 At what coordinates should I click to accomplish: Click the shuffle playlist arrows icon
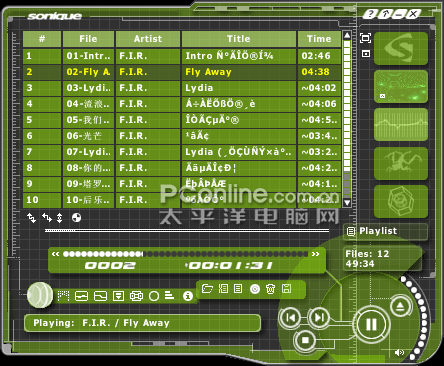pos(32,218)
